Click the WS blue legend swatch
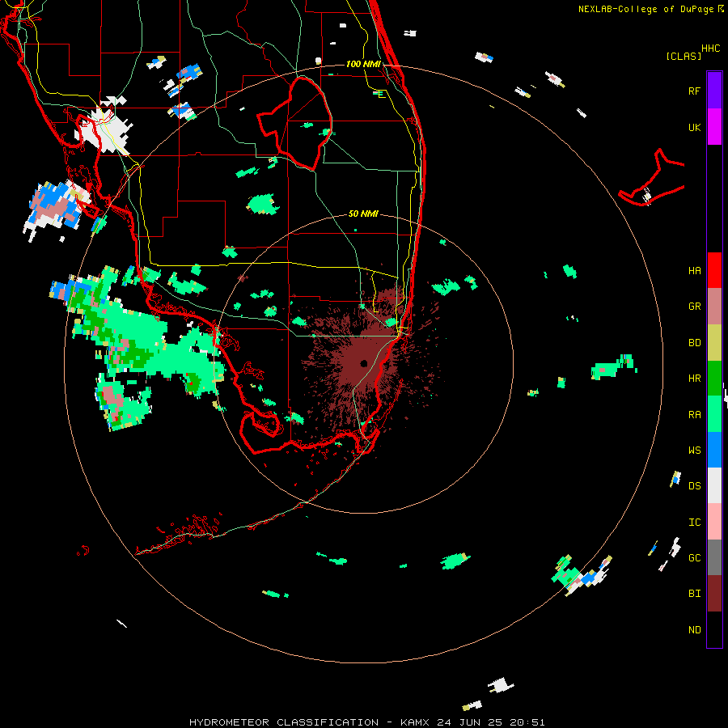 (714, 450)
